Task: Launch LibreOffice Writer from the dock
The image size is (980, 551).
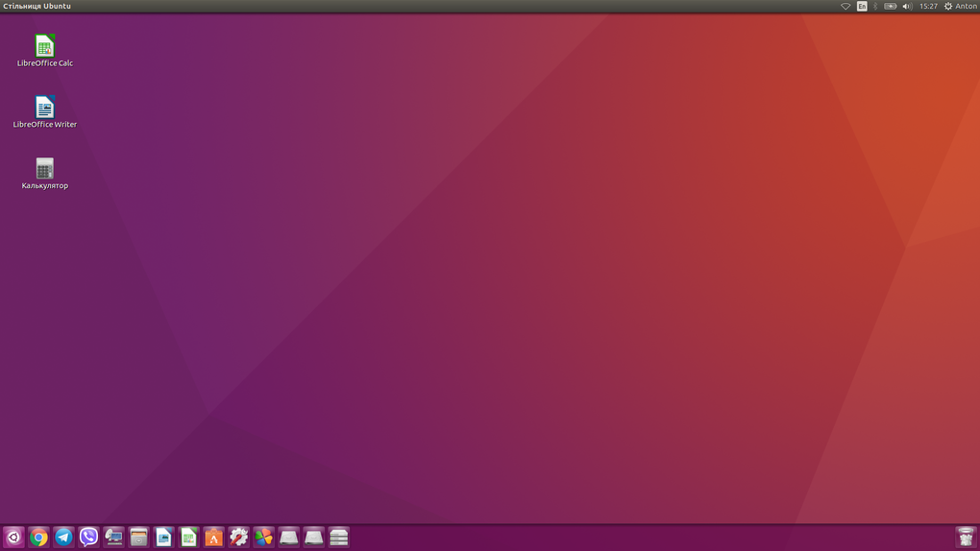Action: 163,538
